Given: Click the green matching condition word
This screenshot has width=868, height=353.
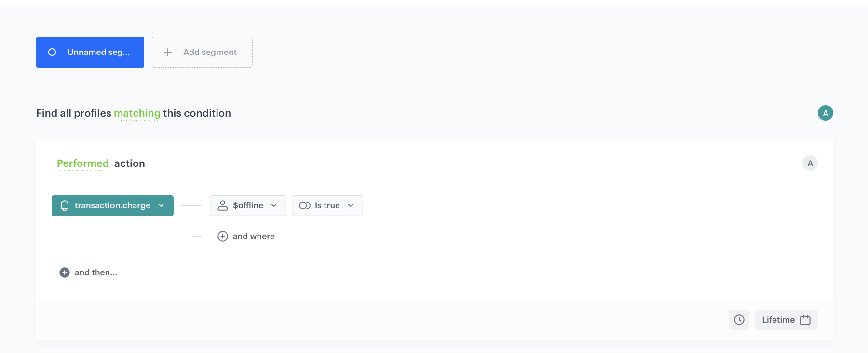Looking at the screenshot, I should tap(137, 113).
